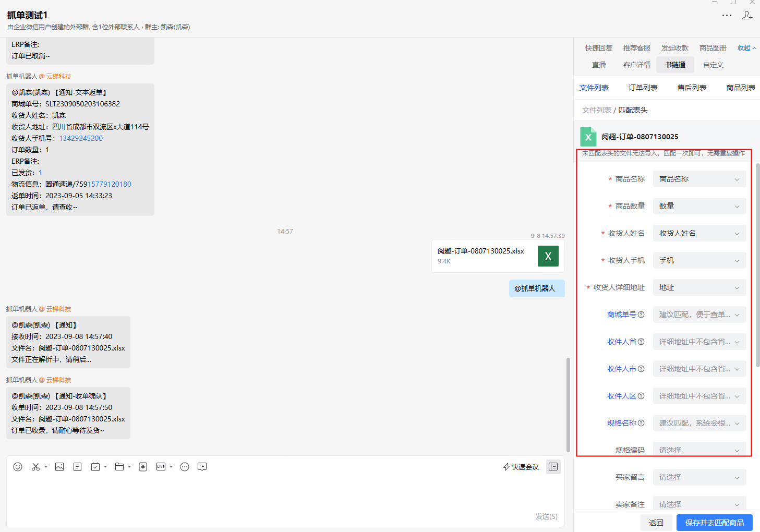
Task: Switch to 发起收款 tab
Action: click(675, 48)
